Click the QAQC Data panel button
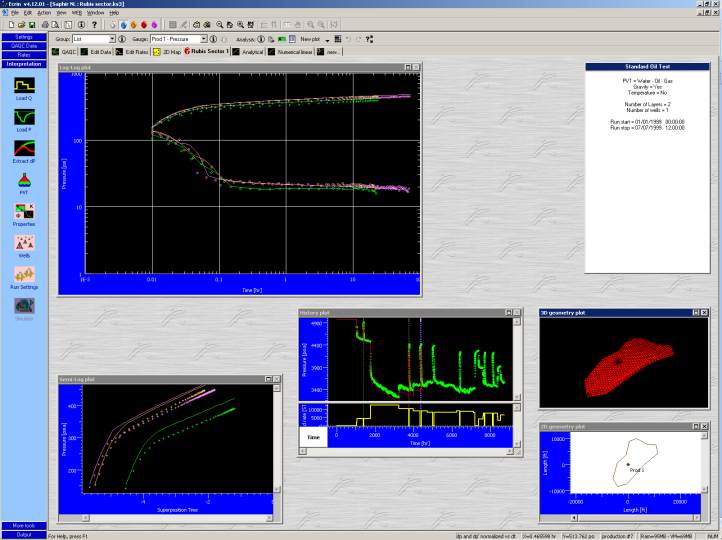722x540 pixels. coord(24,46)
